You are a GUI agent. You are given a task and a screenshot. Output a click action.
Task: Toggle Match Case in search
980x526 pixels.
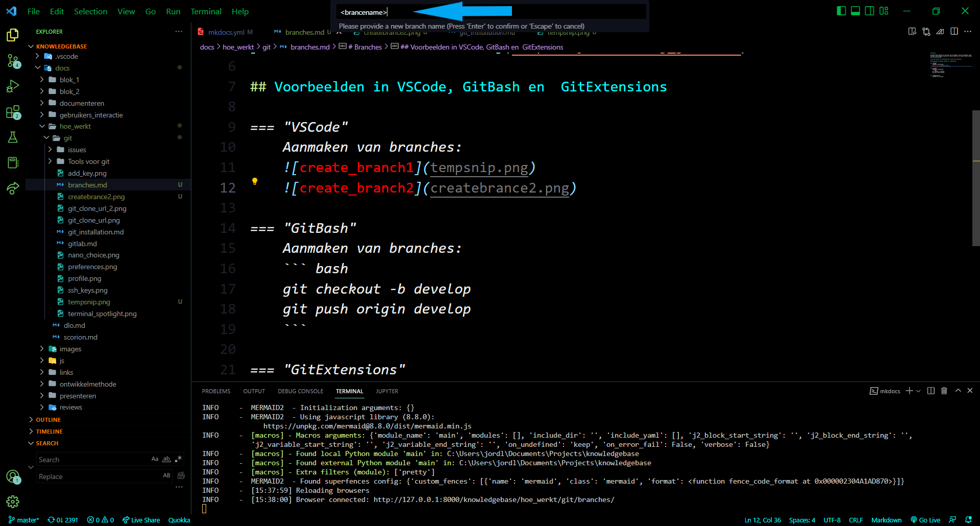155,459
